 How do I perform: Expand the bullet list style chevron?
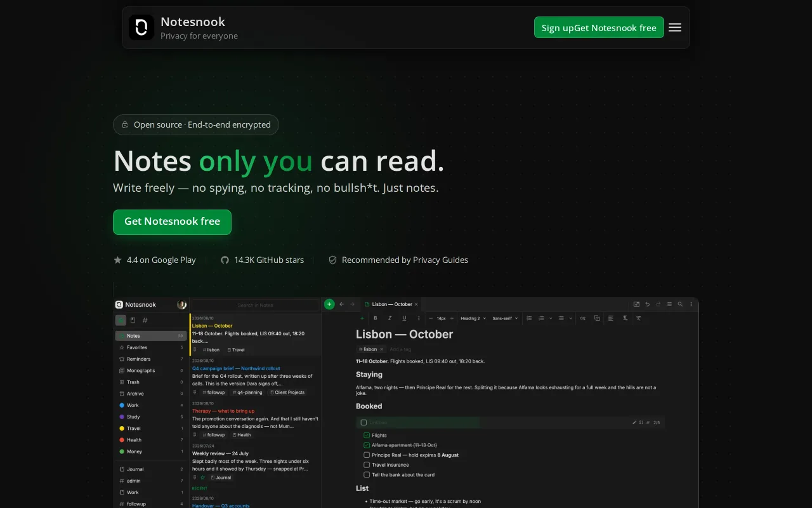(571, 318)
